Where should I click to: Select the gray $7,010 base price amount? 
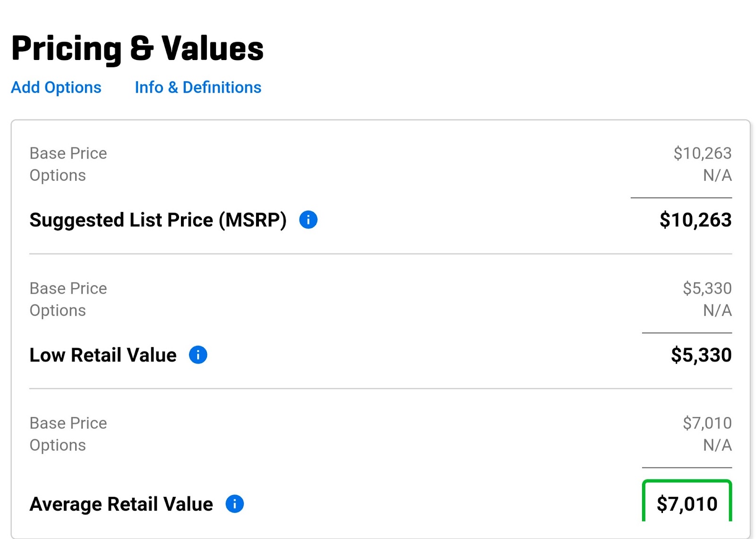pos(707,423)
